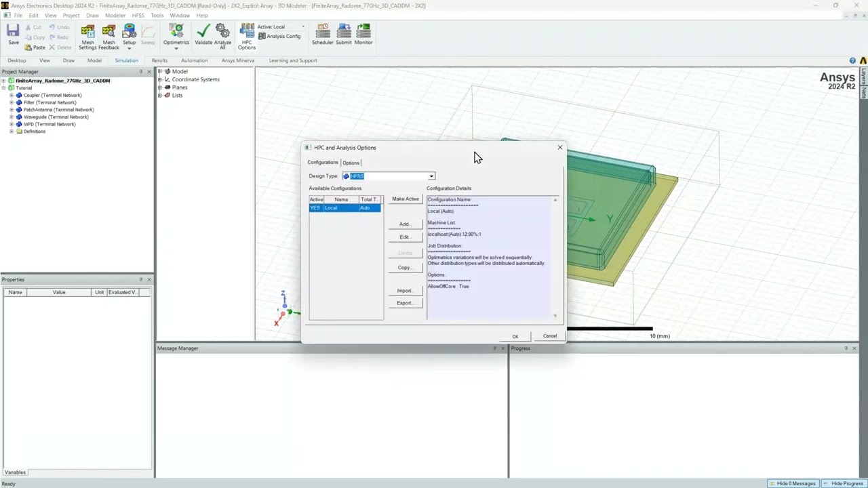Expand the Lists node
The height and width of the screenshot is (488, 868).
[x=160, y=96]
